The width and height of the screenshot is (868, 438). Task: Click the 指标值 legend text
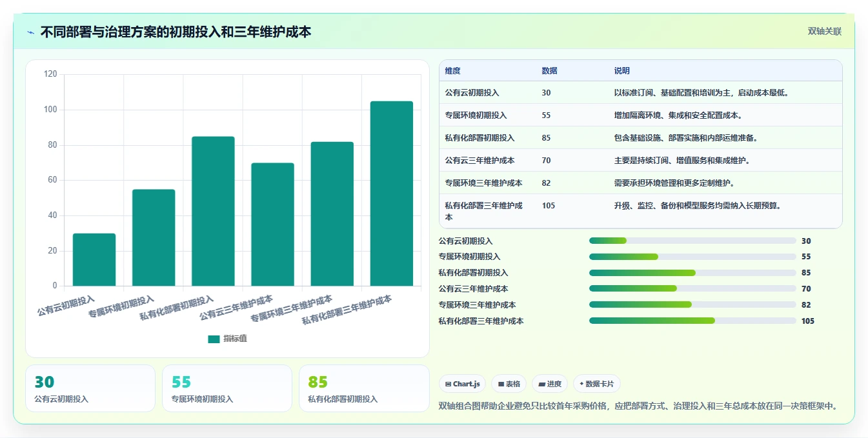click(x=235, y=339)
